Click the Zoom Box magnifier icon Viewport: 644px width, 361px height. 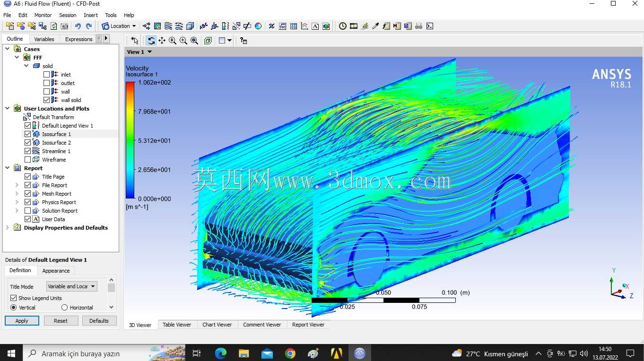tap(183, 41)
